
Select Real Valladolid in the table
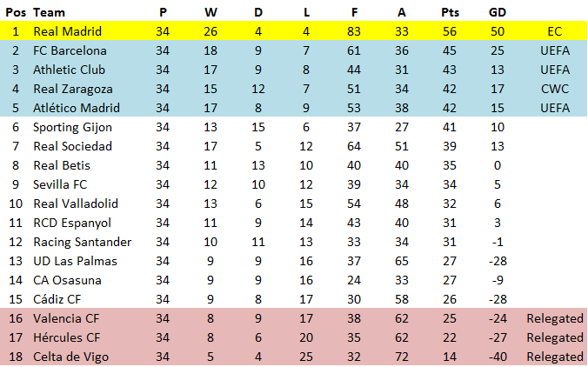click(x=76, y=204)
